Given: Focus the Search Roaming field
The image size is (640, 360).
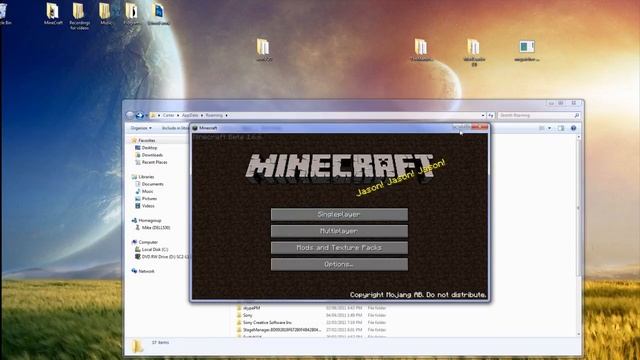Looking at the screenshot, I should 539,116.
